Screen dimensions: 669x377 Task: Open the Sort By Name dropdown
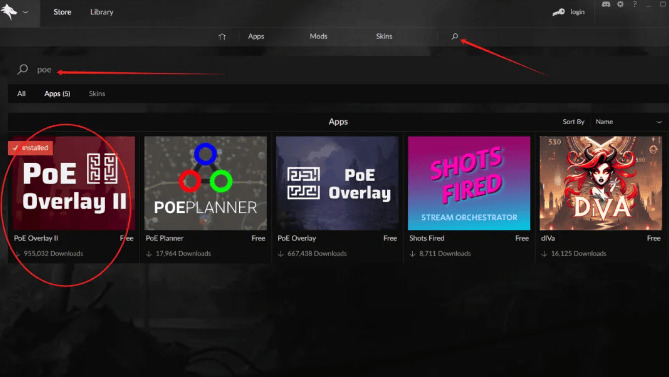pyautogui.click(x=628, y=122)
